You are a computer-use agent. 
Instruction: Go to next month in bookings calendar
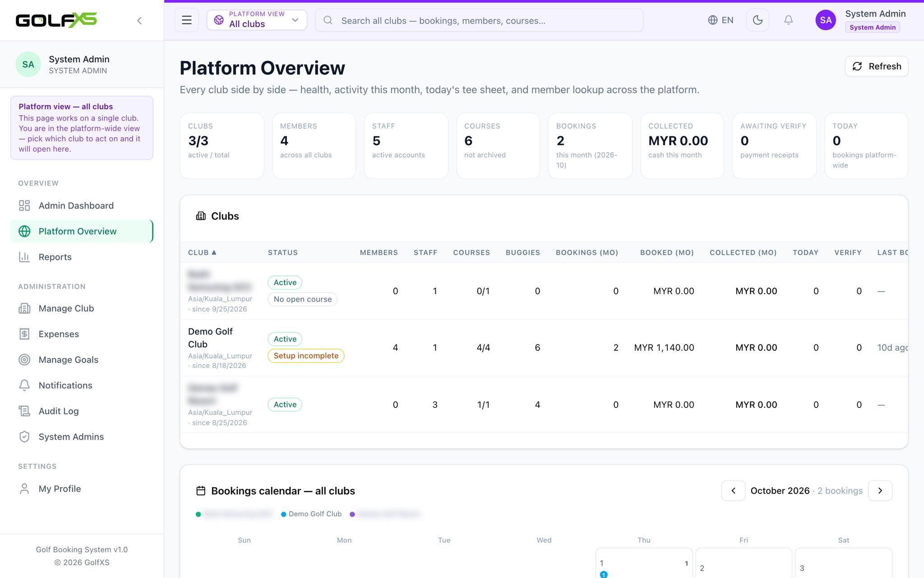click(880, 491)
